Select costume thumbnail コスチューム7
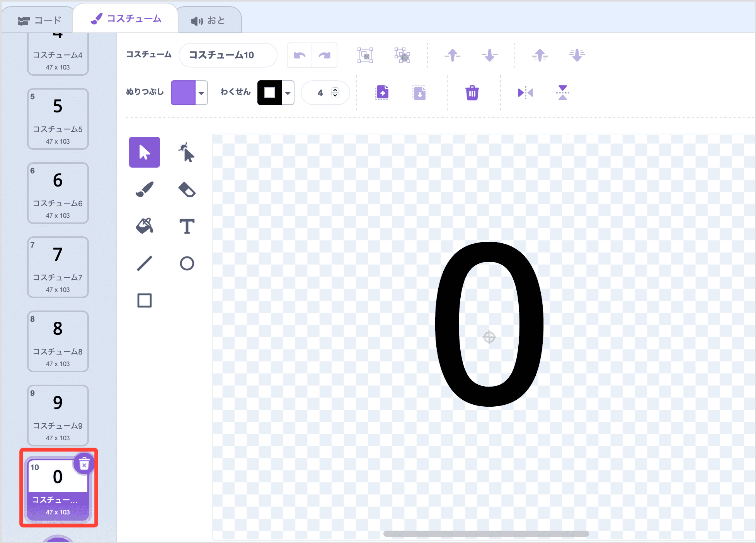The height and width of the screenshot is (543, 756). tap(58, 267)
